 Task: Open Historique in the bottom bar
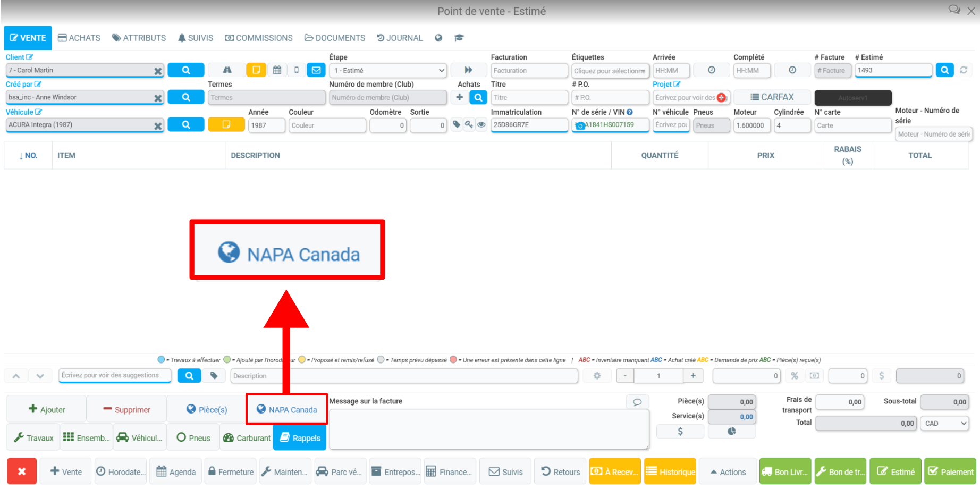[670, 471]
